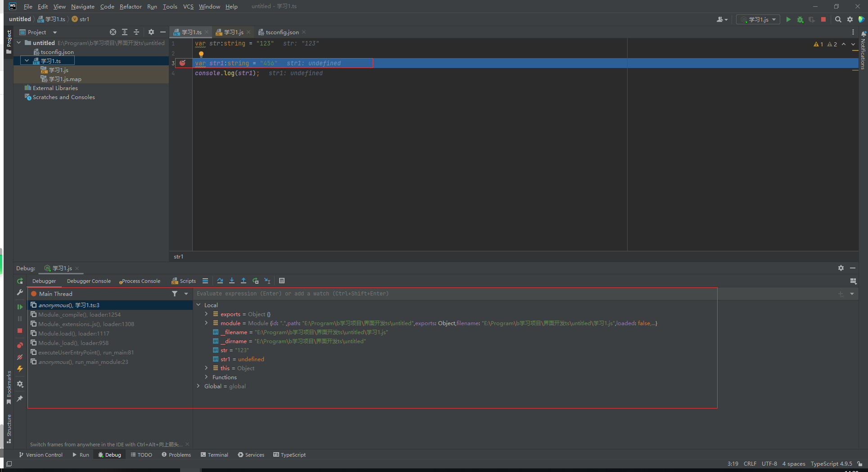
Task: Open Project panel gear options
Action: pyautogui.click(x=151, y=32)
